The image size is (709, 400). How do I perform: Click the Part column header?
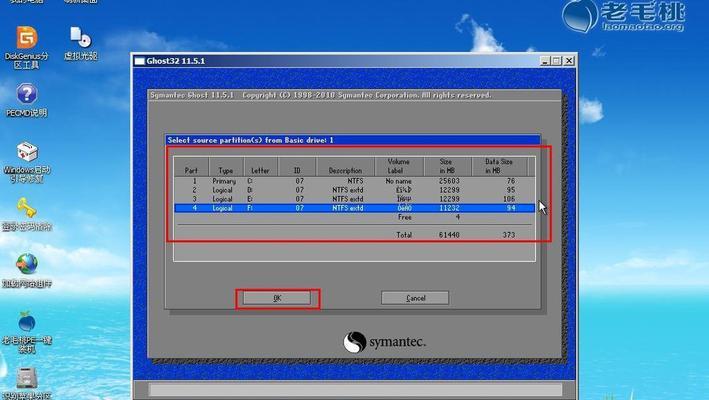pyautogui.click(x=191, y=166)
